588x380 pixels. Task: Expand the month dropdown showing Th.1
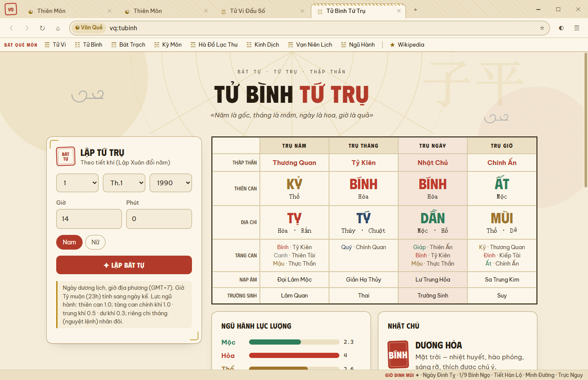pos(124,183)
